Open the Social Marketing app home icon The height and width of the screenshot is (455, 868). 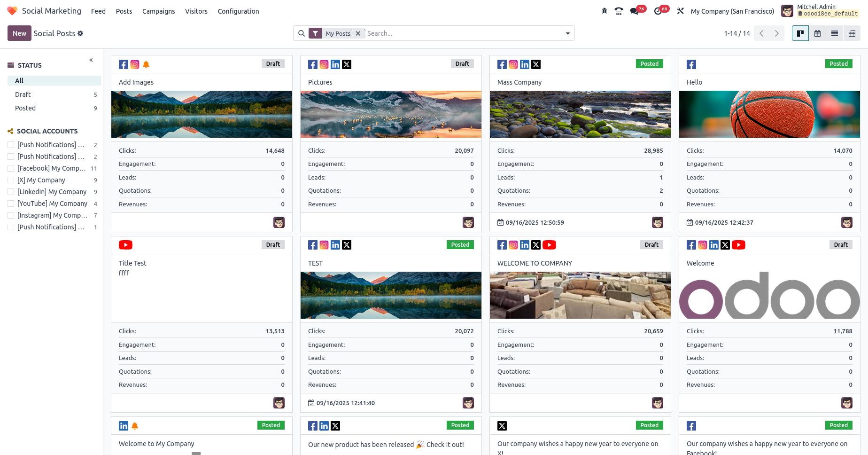pos(12,11)
